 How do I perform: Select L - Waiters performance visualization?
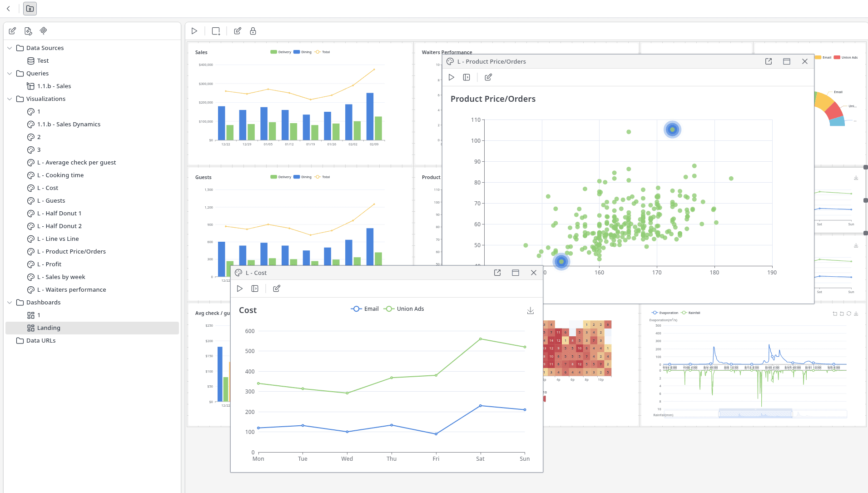tap(76, 289)
